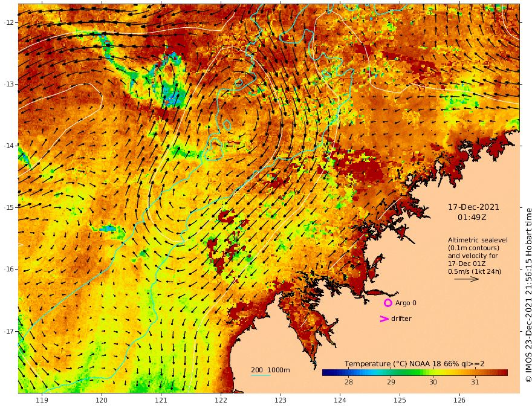The width and height of the screenshot is (532, 411).
Task: Click the magenta drifter arrow legend marker
Action: [384, 319]
